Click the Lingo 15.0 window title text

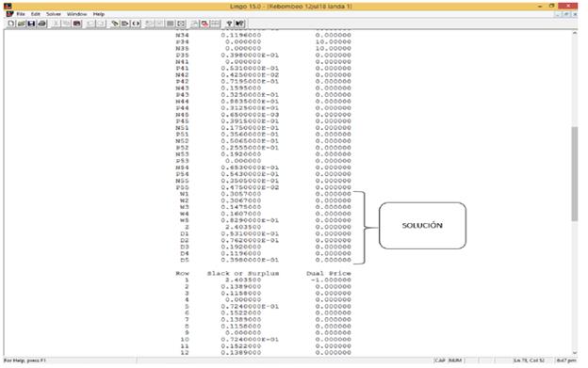coord(291,7)
